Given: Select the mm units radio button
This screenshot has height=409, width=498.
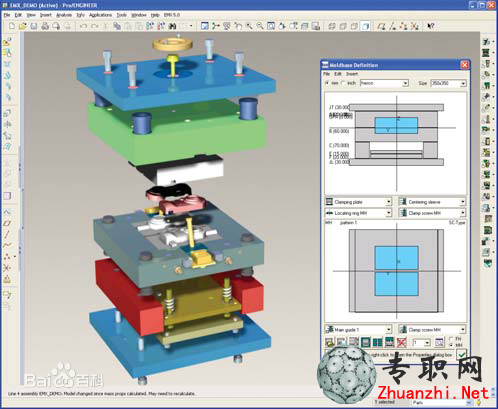Looking at the screenshot, I should (x=327, y=83).
